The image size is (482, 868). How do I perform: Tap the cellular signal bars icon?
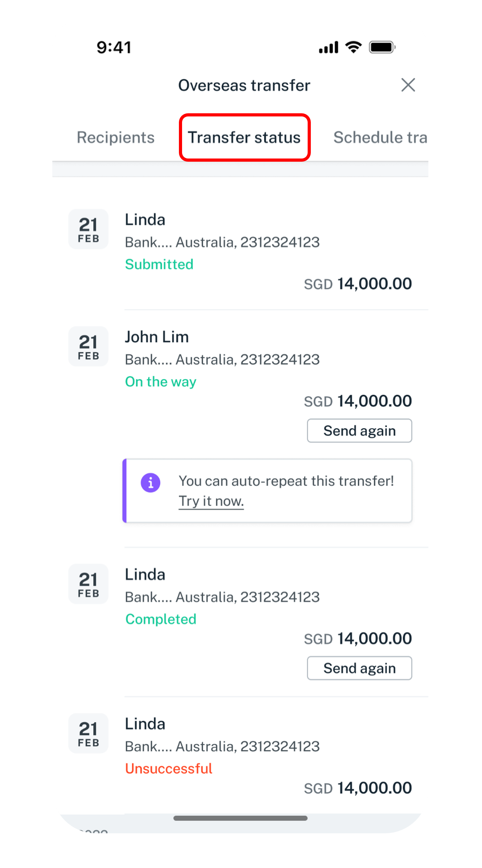[x=328, y=47]
